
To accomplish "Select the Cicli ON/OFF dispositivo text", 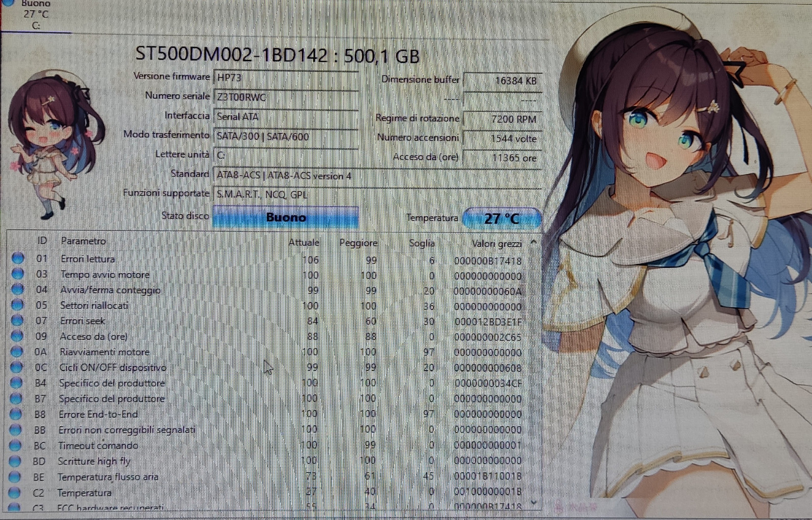I will 113,367.
